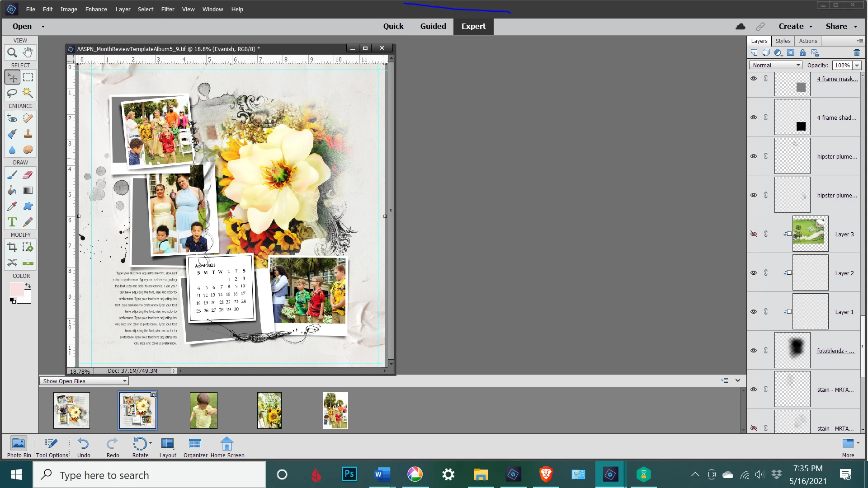Open the layer Opacity dropdown arrow
The image size is (868, 488).
tap(857, 66)
